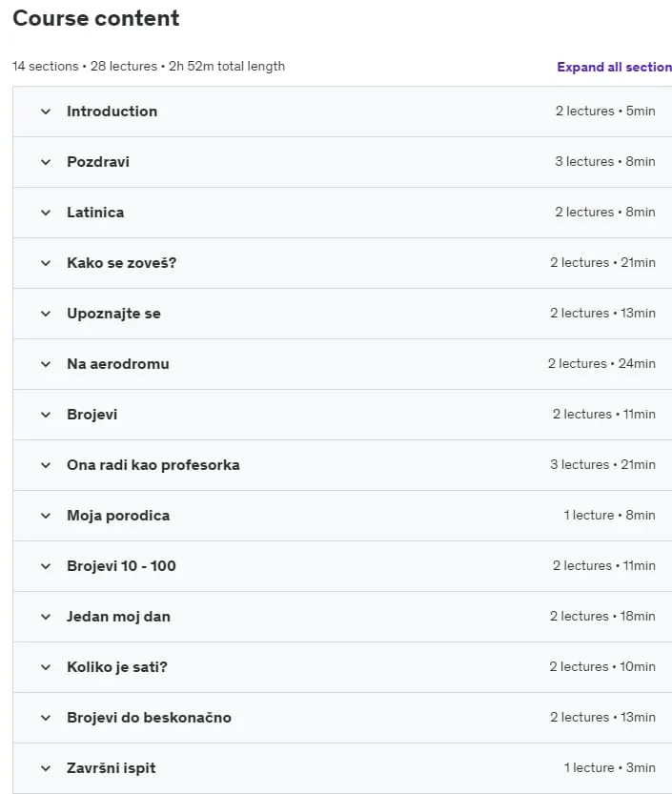Click the Moja porodica chevron icon

pyautogui.click(x=46, y=516)
